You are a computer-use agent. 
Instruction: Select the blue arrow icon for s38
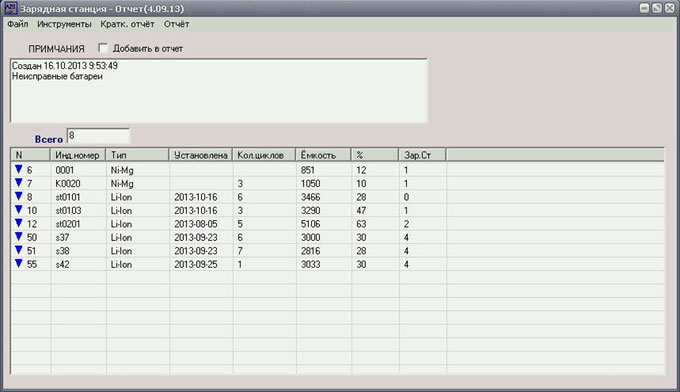19,250
